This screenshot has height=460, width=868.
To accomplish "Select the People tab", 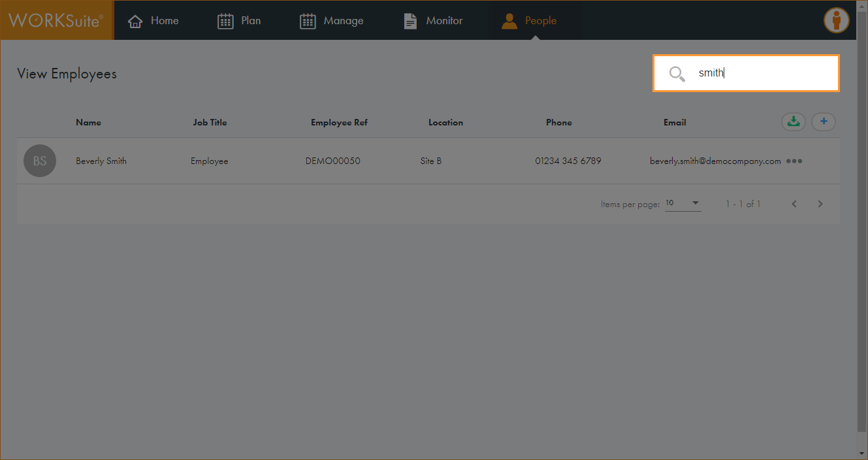I will click(529, 21).
